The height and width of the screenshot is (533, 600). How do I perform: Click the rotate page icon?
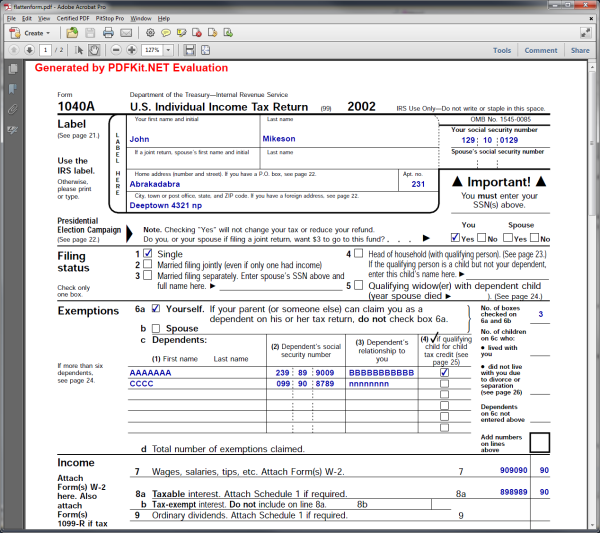212,33
